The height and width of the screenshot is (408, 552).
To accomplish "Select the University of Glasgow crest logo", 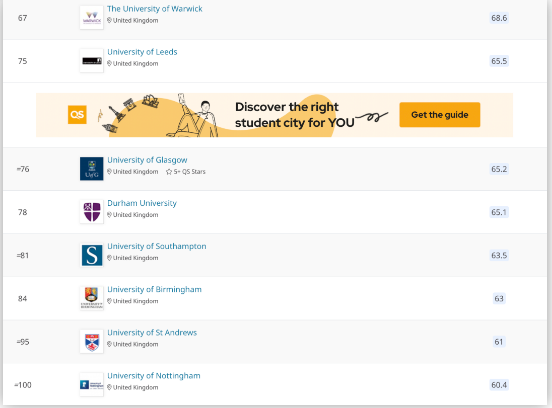I will click(x=92, y=169).
